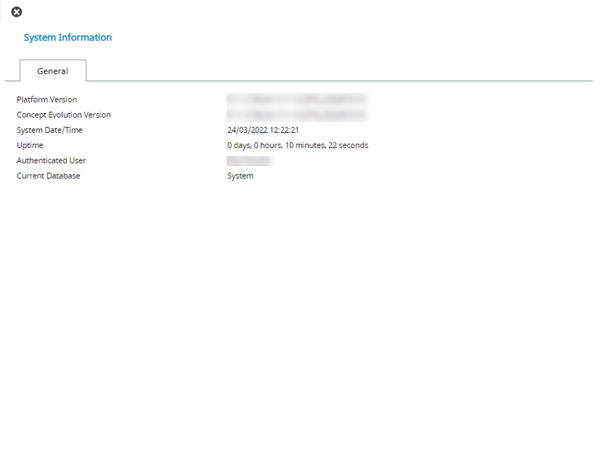
Task: Close the System Information dialog
Action: (16, 12)
